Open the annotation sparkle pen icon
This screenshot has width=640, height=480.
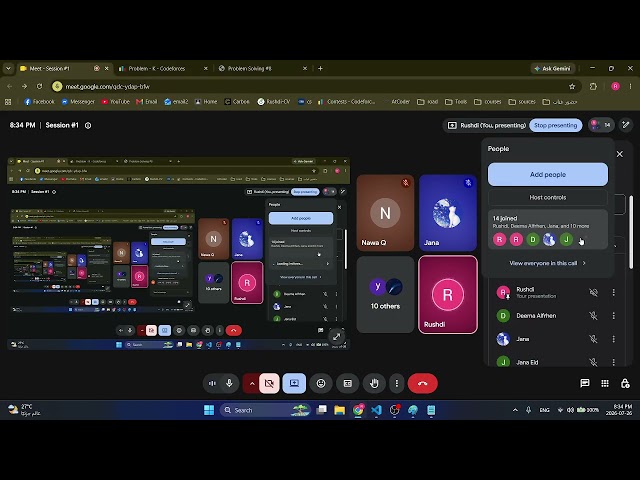tap(626, 125)
